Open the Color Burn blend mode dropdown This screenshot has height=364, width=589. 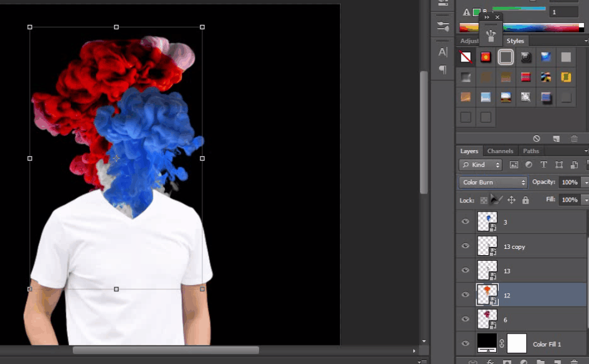pyautogui.click(x=493, y=182)
